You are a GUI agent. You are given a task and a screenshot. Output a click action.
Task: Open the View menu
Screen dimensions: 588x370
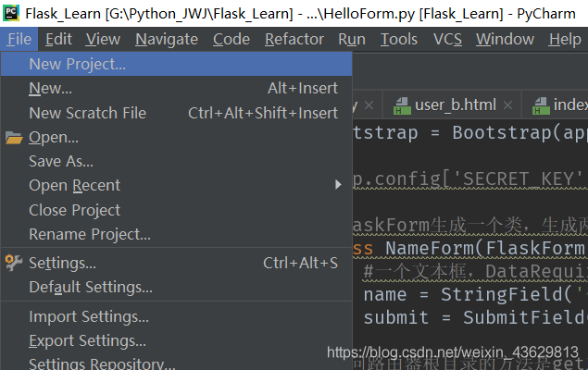tap(103, 39)
